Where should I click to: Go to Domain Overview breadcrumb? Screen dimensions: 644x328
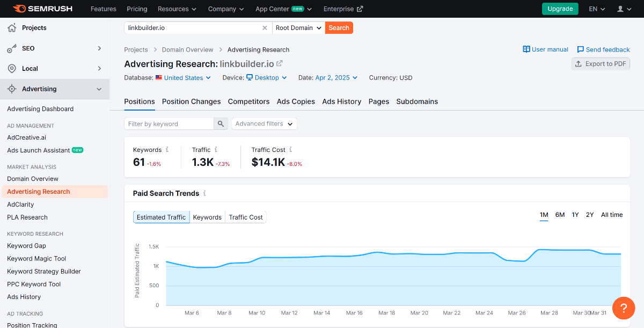188,49
